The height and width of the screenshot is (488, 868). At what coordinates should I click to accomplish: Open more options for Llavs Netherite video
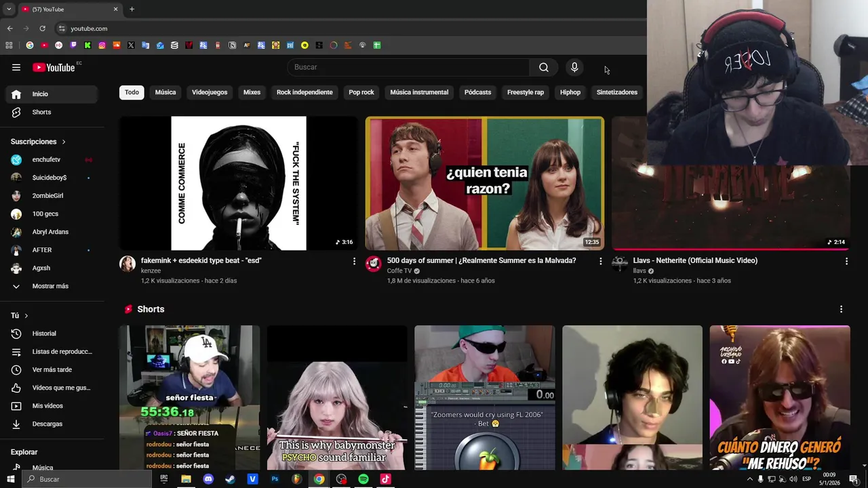pyautogui.click(x=846, y=261)
